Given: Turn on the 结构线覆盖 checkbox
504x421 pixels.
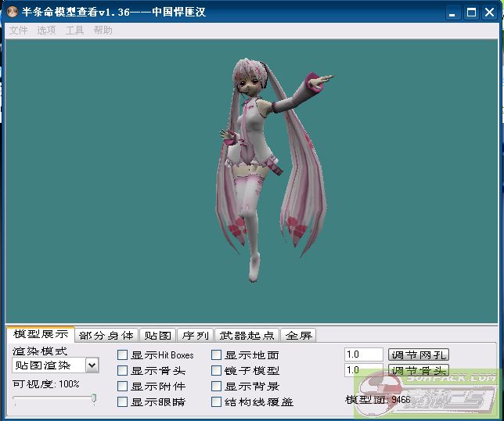Looking at the screenshot, I should pos(217,402).
